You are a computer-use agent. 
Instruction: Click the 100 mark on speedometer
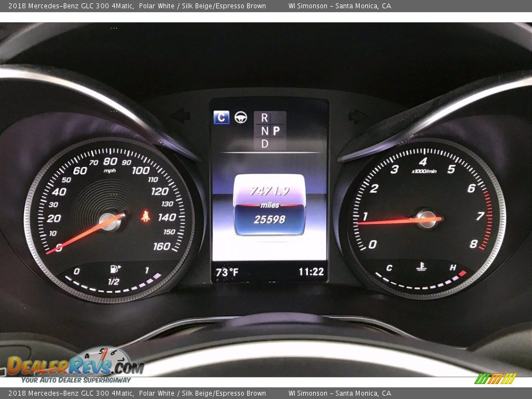[x=140, y=170]
